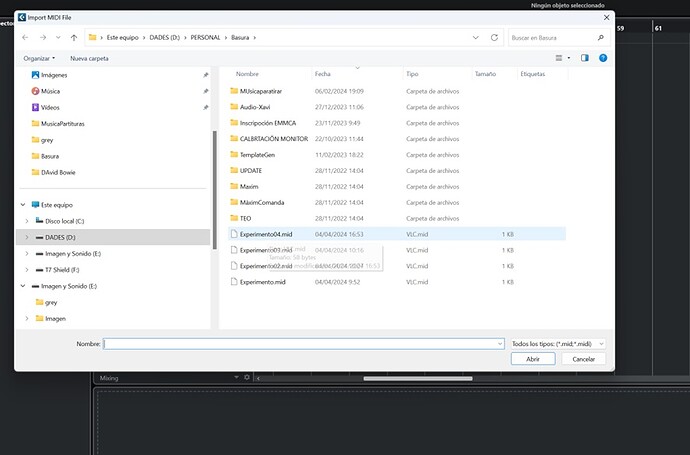This screenshot has width=690, height=455.
Task: Select MusicaPartituras sidebar folder
Action: point(58,124)
